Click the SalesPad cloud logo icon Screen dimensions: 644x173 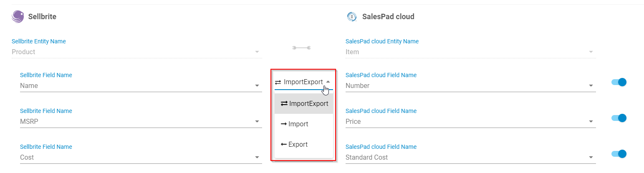tap(351, 17)
